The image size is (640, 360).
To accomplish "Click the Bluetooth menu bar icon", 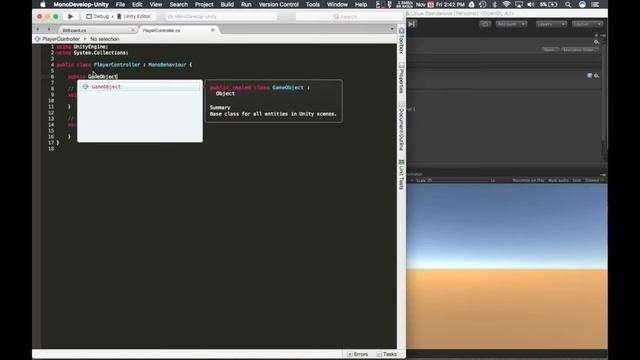I will point(495,4).
